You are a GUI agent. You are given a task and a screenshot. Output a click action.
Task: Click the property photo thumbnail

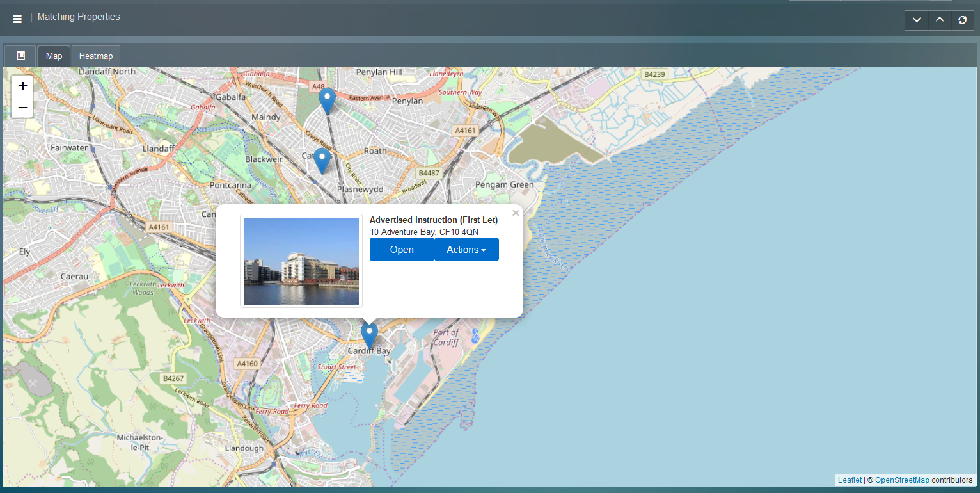coord(301,261)
